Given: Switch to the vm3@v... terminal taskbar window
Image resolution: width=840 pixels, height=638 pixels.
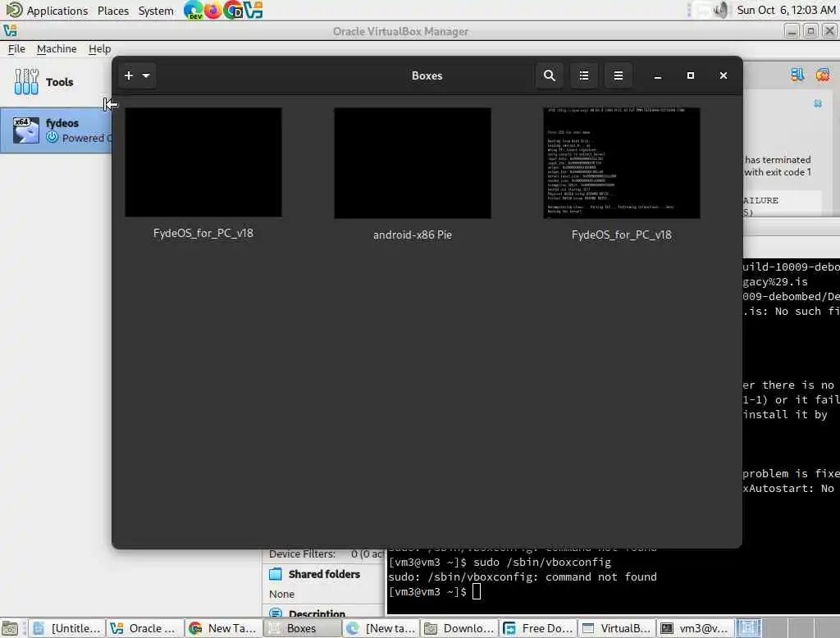Looking at the screenshot, I should click(695, 628).
